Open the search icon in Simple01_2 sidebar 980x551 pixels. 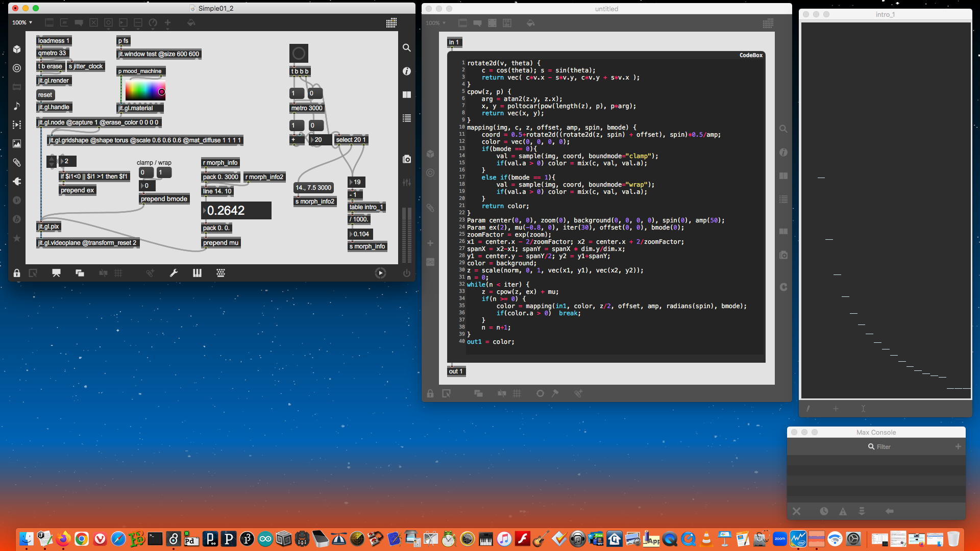coord(407,47)
